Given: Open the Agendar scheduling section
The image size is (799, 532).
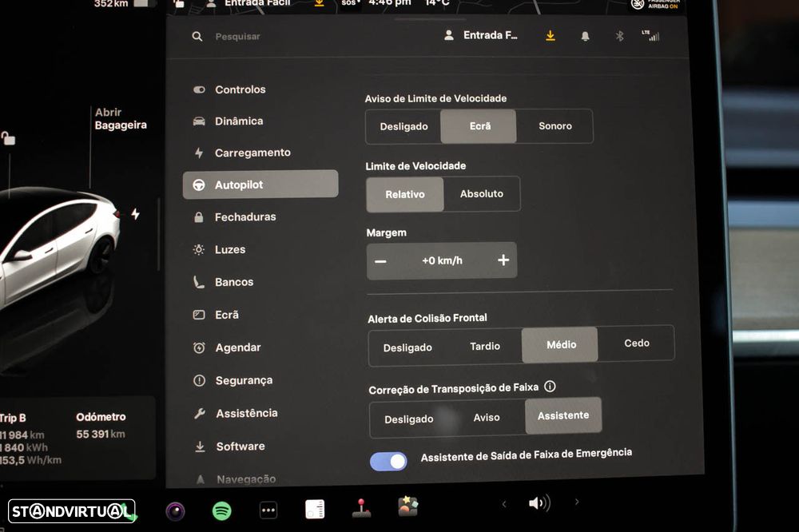Looking at the screenshot, I should (227, 347).
